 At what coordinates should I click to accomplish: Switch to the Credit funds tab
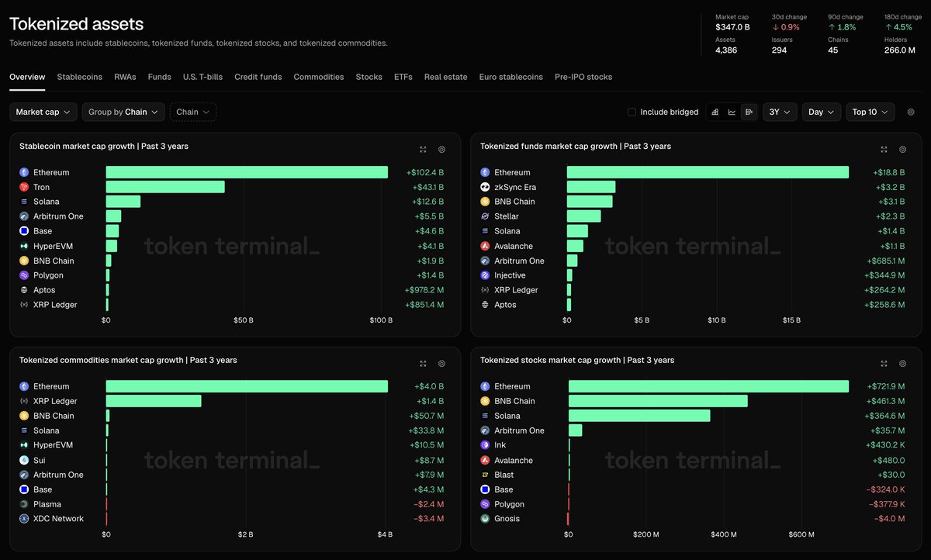coord(258,77)
